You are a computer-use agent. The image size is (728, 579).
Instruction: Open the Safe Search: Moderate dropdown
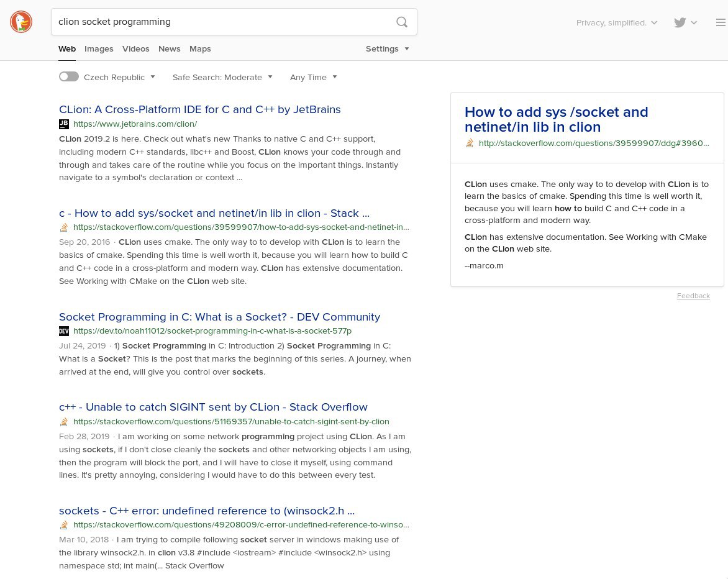pos(222,77)
